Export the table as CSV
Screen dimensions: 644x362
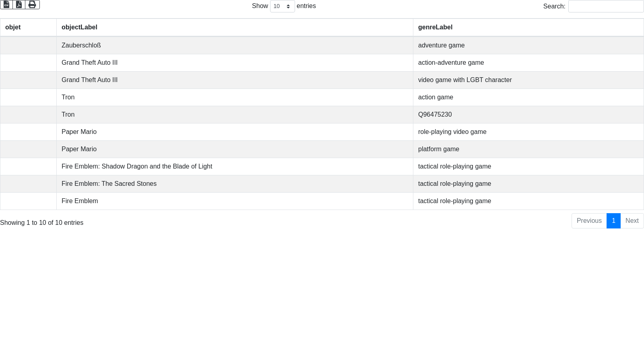tap(6, 4)
